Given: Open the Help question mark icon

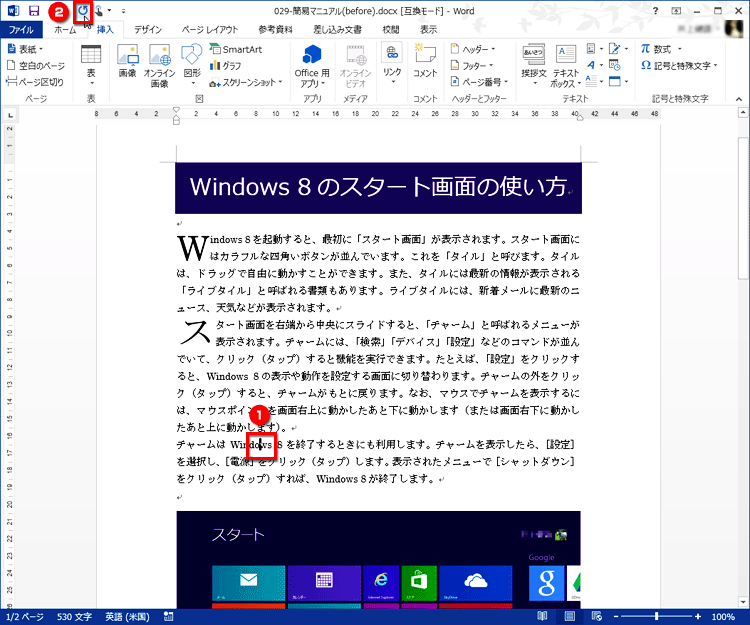Looking at the screenshot, I should point(655,11).
